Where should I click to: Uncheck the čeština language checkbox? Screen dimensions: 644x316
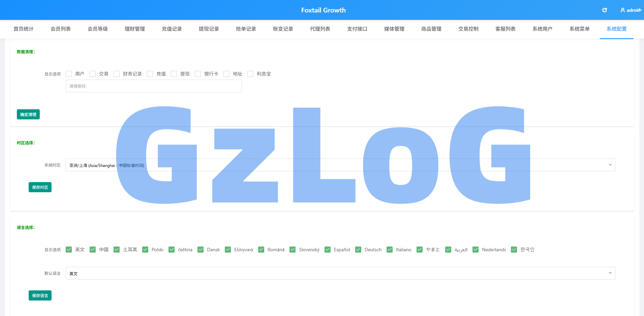tap(172, 250)
